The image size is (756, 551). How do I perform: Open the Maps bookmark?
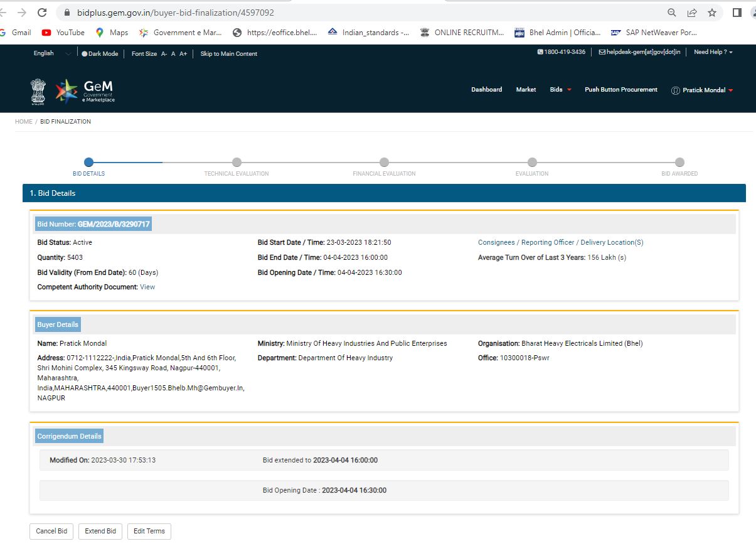pos(112,33)
